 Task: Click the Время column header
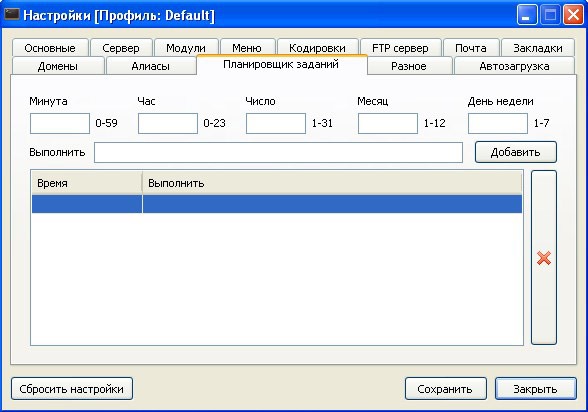coord(87,183)
